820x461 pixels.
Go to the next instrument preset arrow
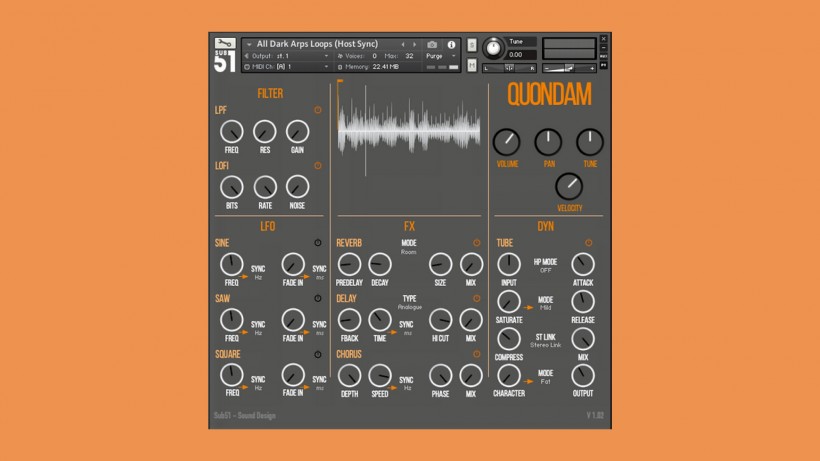click(x=416, y=45)
